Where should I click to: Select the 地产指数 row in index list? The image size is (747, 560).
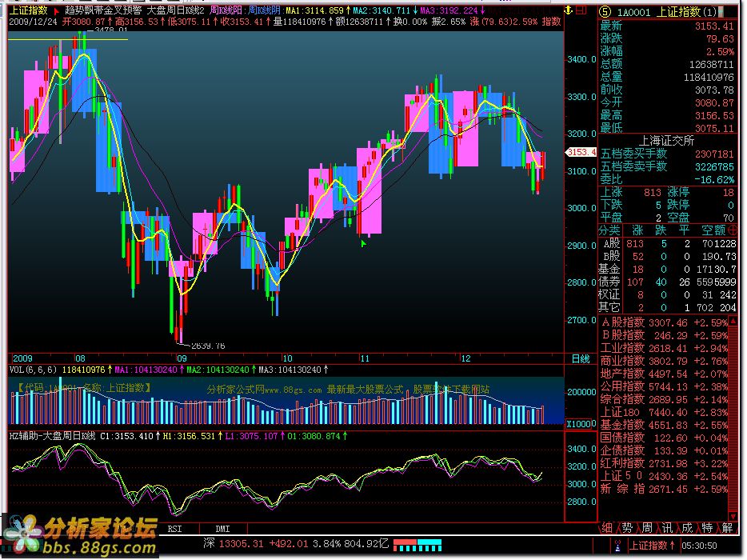(x=622, y=374)
